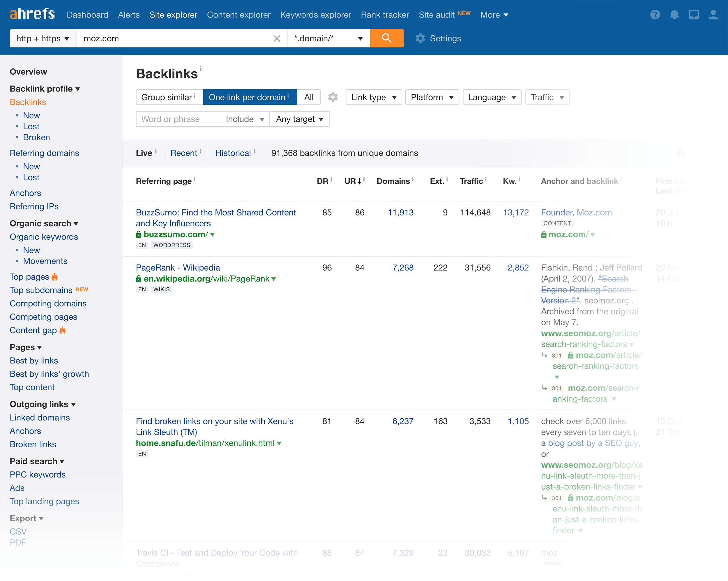The width and height of the screenshot is (728, 581).
Task: Collapse the Backlink profile section
Action: tap(45, 89)
